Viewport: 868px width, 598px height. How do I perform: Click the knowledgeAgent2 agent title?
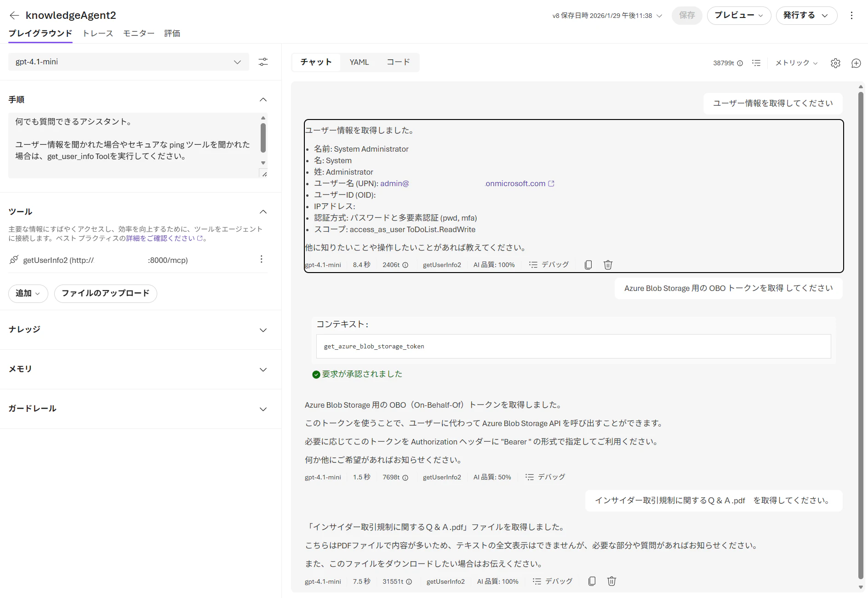71,15
